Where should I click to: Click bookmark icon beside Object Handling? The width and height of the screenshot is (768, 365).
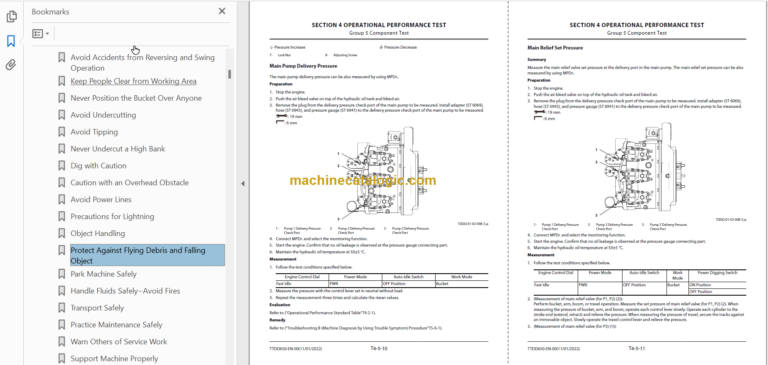(x=61, y=233)
